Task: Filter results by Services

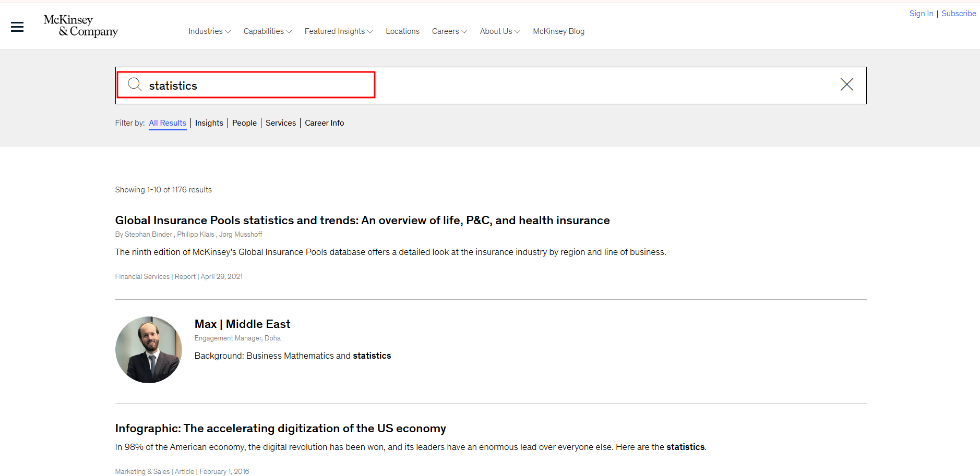Action: pyautogui.click(x=281, y=123)
